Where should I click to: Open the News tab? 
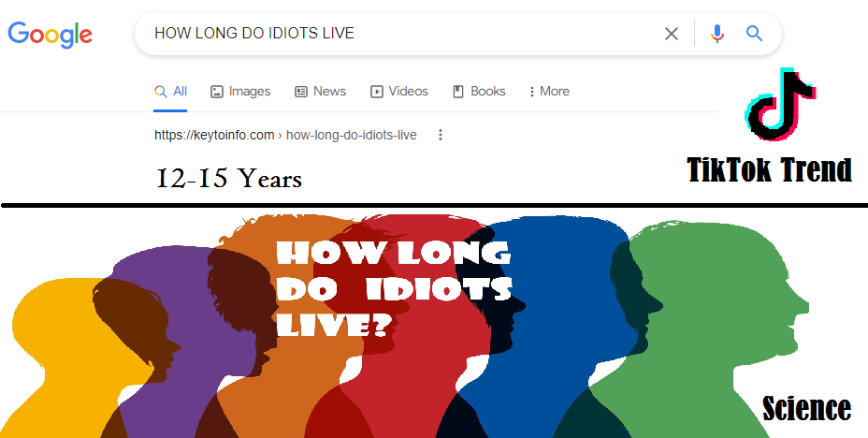320,92
